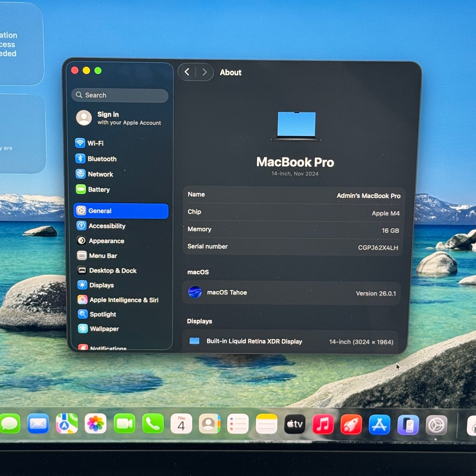Open Spotlight settings
The image size is (476, 476).
pyautogui.click(x=102, y=314)
